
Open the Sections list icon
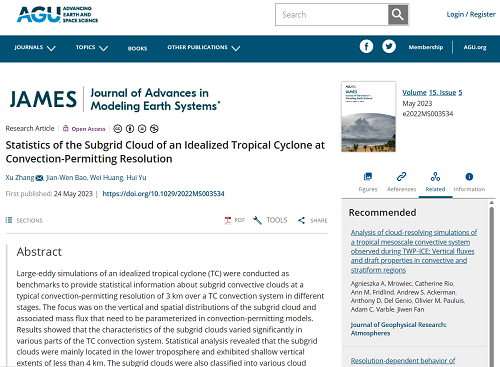pos(9,220)
